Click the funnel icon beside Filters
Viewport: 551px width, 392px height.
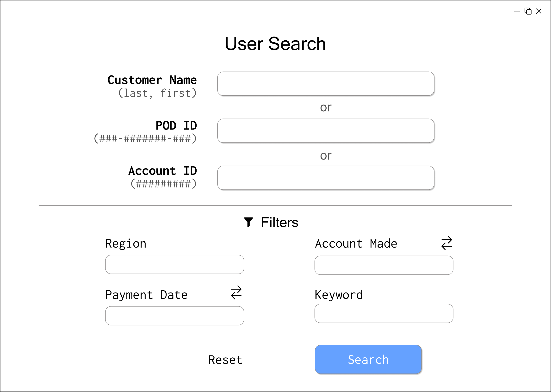tap(248, 222)
